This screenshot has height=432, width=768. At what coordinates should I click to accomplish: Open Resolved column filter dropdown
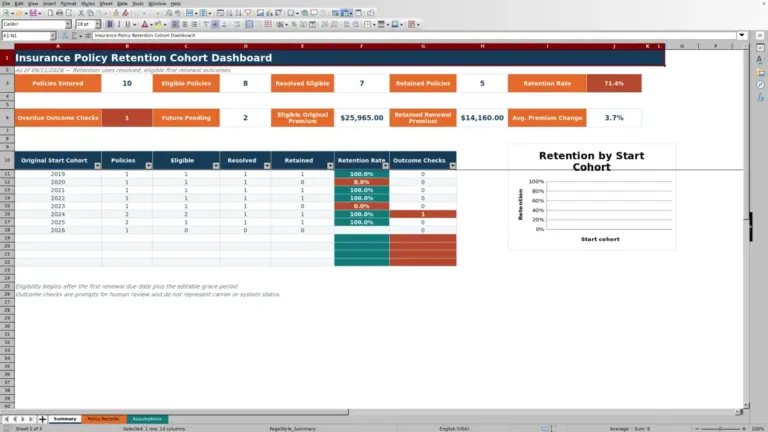267,166
